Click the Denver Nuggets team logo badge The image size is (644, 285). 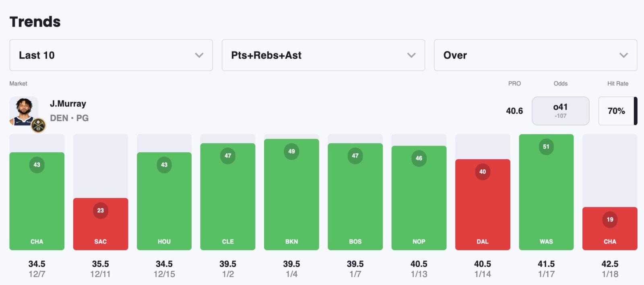(39, 125)
